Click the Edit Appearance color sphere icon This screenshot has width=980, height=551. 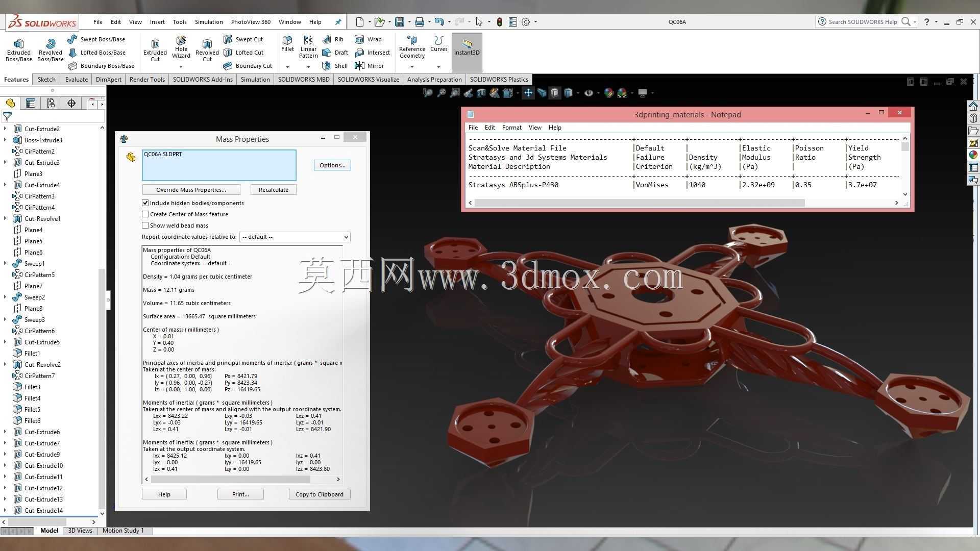(x=608, y=93)
